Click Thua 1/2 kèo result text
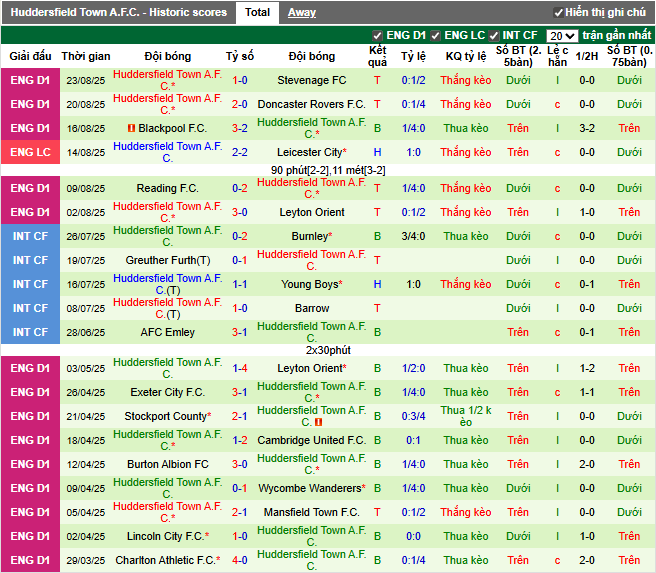 tap(466, 416)
